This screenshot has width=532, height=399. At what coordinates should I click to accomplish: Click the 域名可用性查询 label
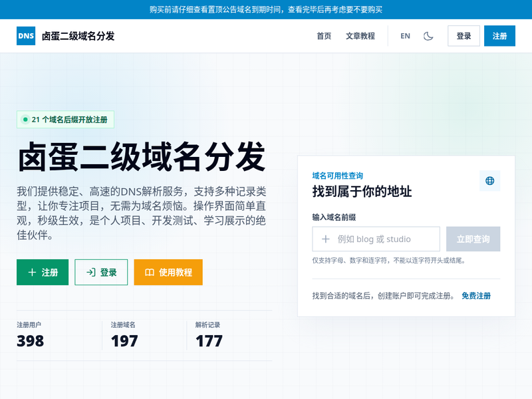338,176
